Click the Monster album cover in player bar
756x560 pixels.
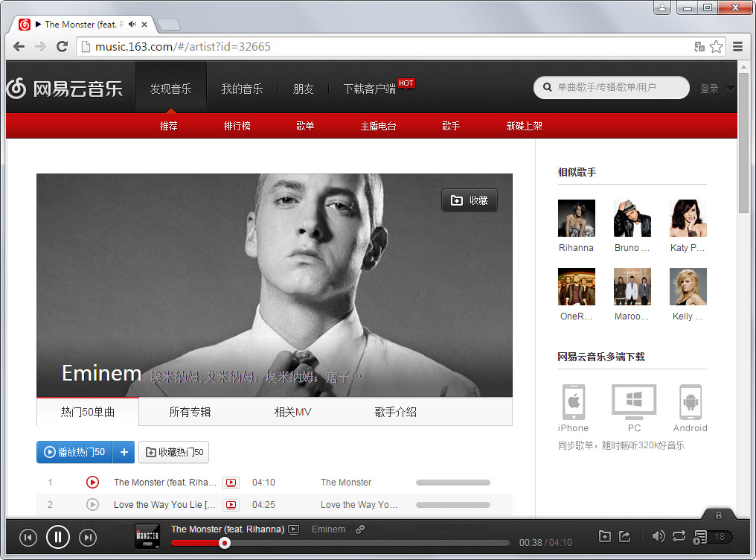click(x=147, y=536)
